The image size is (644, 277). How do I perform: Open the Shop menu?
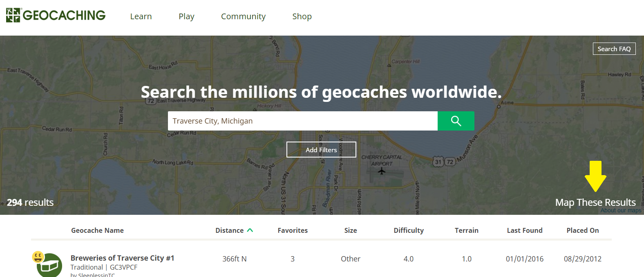[x=302, y=16]
